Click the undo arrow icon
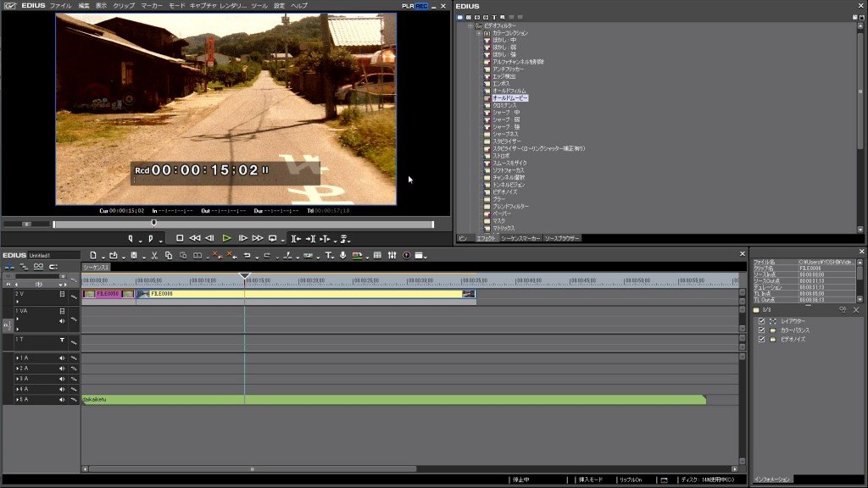 point(247,255)
